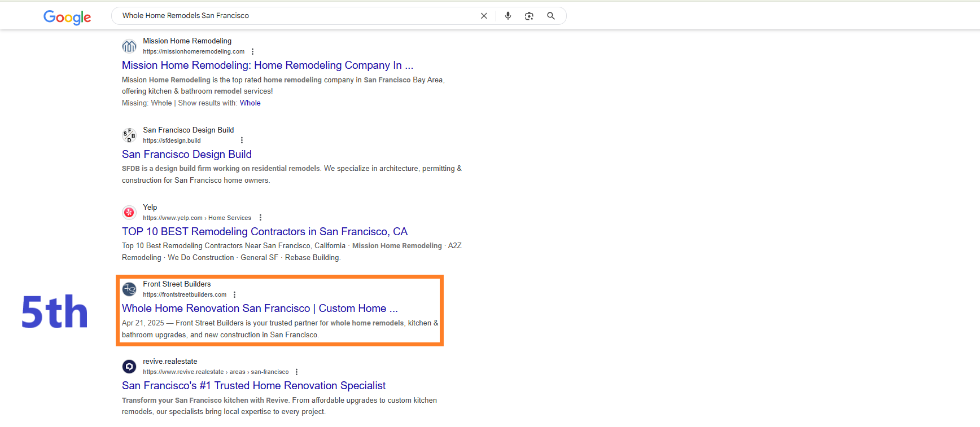
Task: Click Front Street Builders favicon
Action: click(x=129, y=289)
